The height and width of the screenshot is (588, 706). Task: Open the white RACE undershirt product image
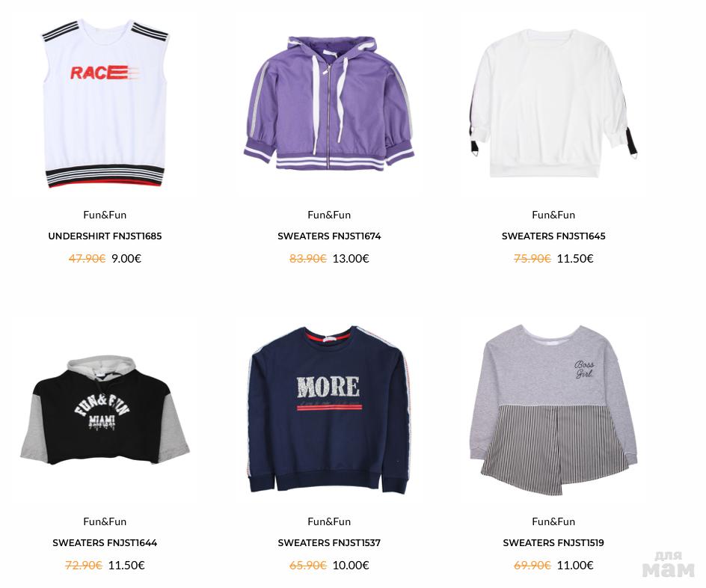(105, 103)
